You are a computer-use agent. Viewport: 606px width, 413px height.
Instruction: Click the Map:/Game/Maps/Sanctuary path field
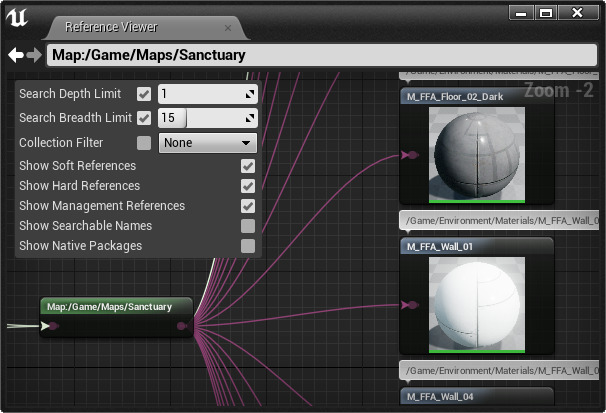coord(320,55)
